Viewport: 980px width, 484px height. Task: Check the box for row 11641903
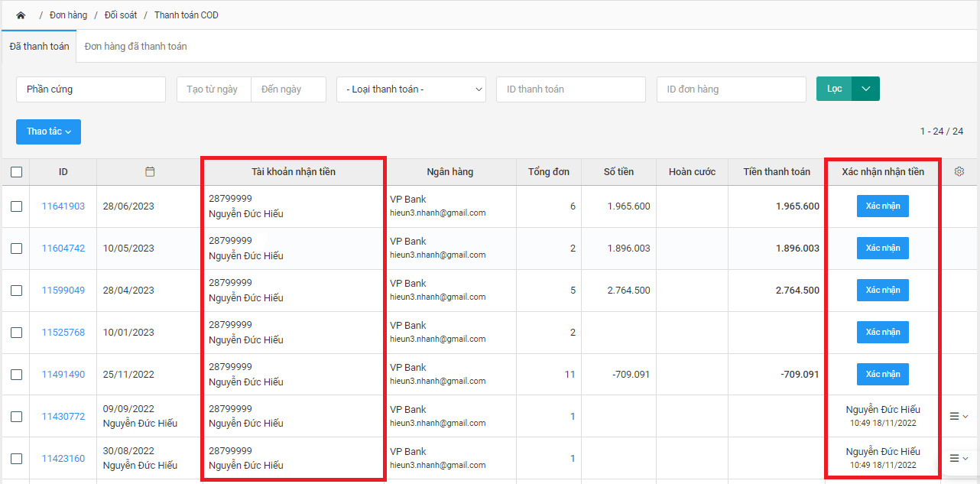point(17,206)
